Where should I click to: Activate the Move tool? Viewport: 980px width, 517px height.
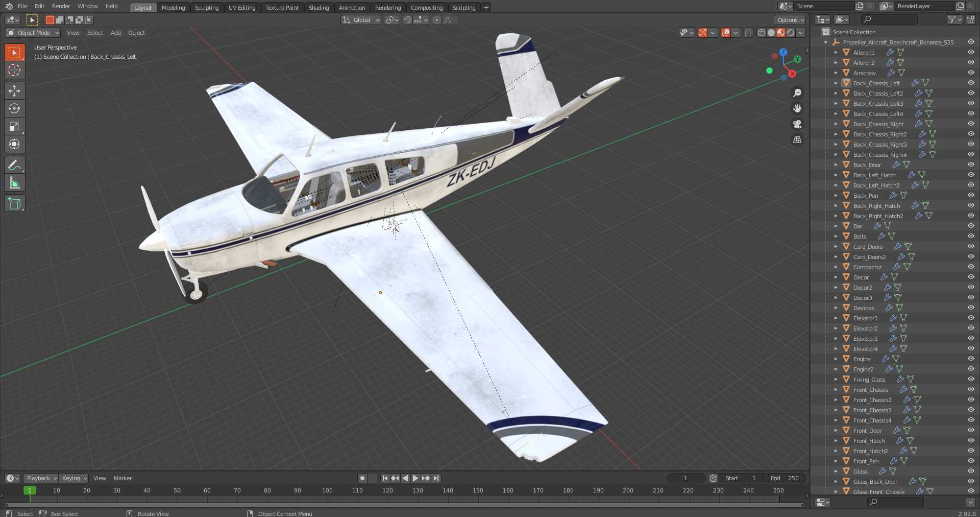[14, 91]
